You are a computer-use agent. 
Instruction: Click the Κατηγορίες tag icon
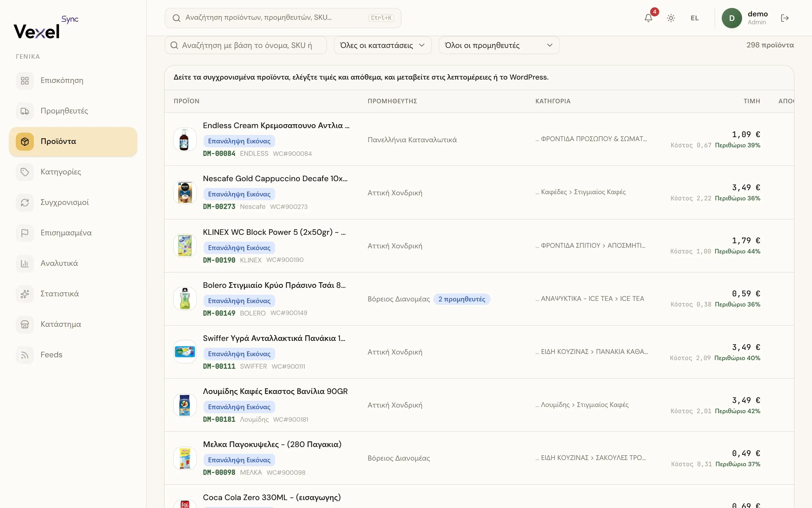[x=25, y=172]
